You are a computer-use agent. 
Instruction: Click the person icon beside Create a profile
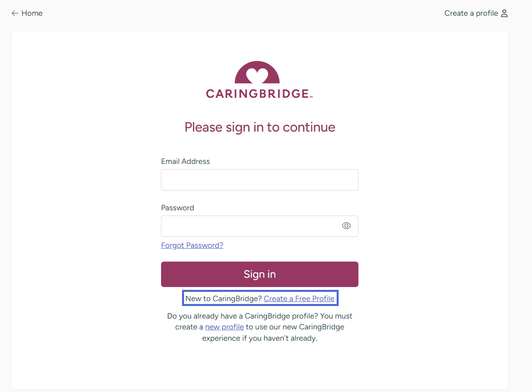coord(504,13)
